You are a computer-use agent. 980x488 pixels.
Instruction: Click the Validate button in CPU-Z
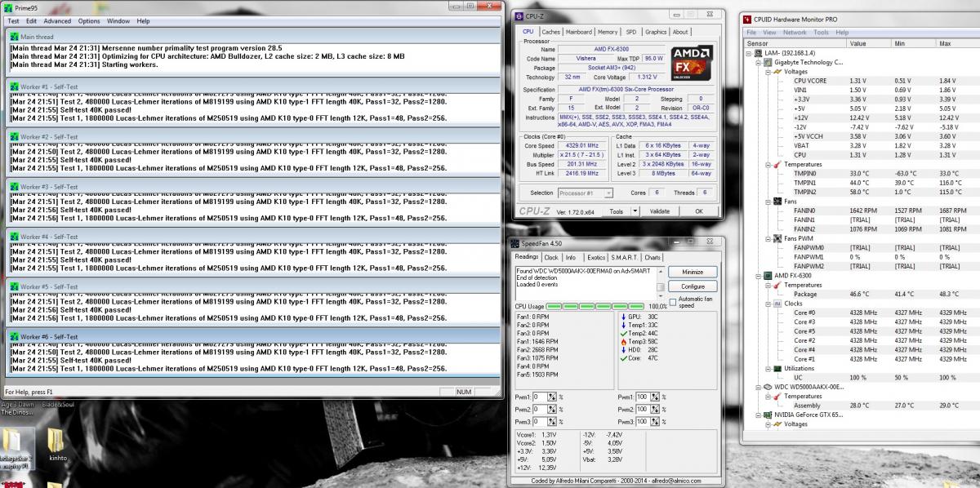pyautogui.click(x=660, y=211)
